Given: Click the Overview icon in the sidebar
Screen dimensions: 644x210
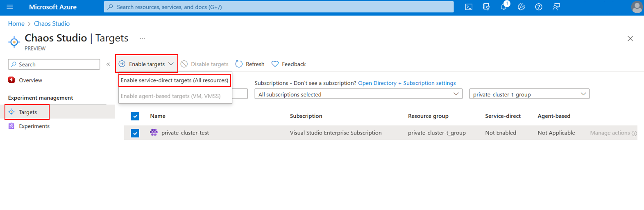Looking at the screenshot, I should click(x=11, y=80).
